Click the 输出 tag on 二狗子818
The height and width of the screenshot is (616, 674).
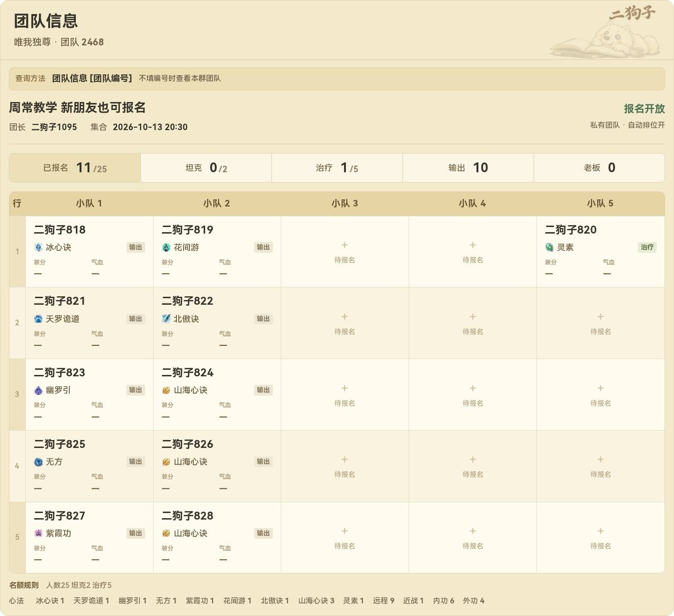(136, 247)
